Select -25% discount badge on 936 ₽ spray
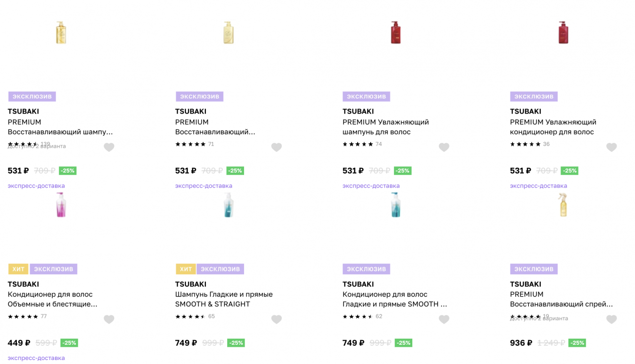 tap(577, 343)
